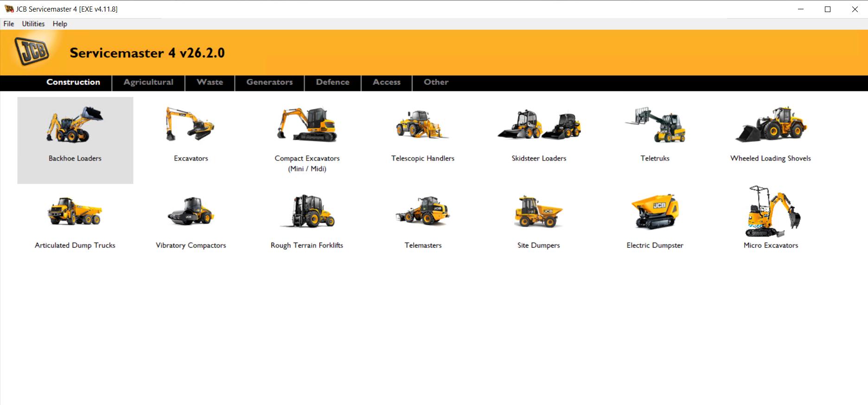Open the Access tab
This screenshot has width=868, height=405.
(387, 82)
